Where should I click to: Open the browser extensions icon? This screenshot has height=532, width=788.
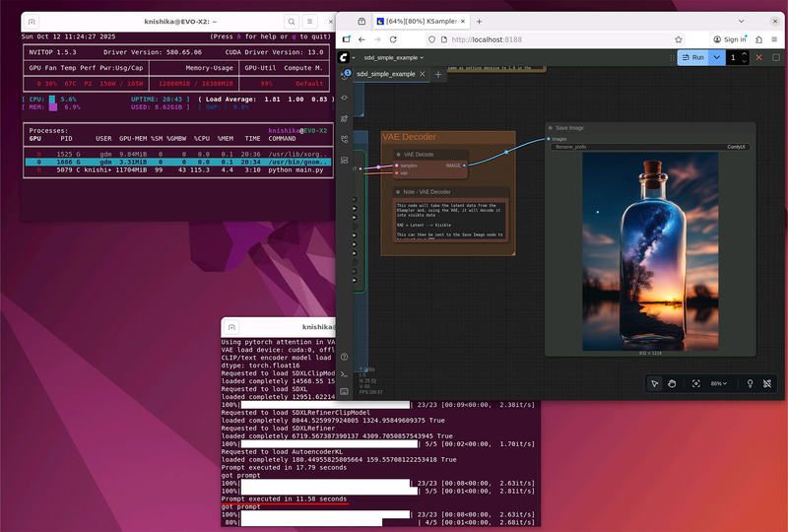click(x=758, y=39)
